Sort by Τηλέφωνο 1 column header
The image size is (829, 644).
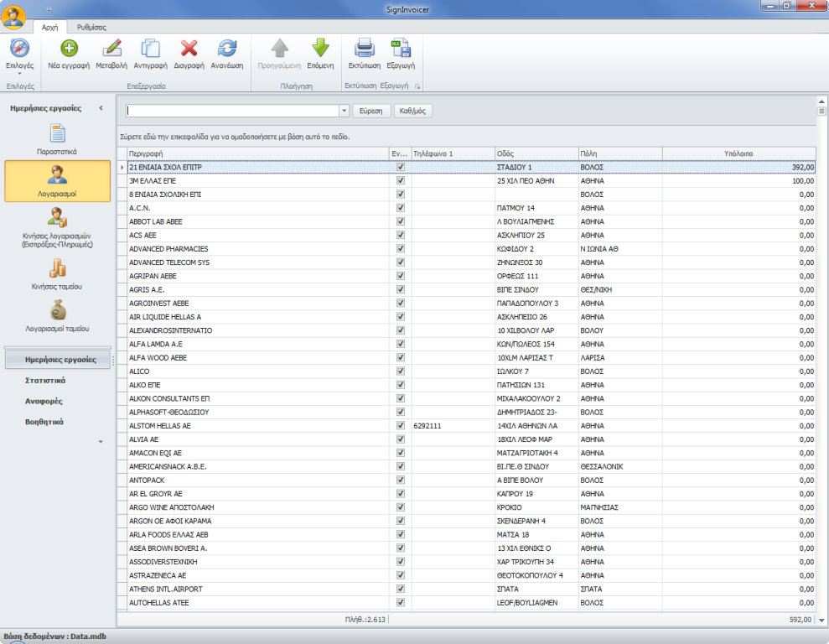pyautogui.click(x=453, y=153)
